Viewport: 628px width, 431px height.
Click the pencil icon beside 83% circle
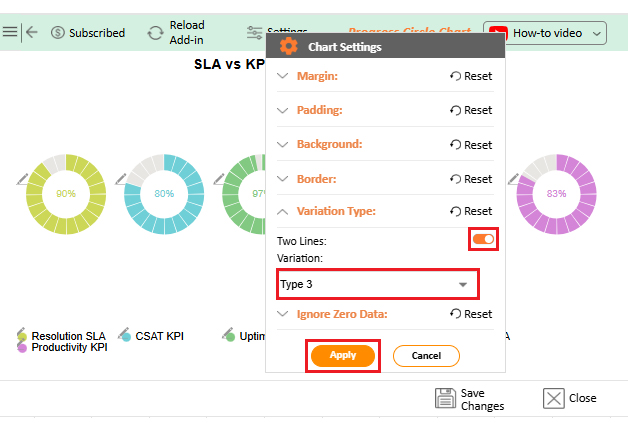tap(513, 179)
